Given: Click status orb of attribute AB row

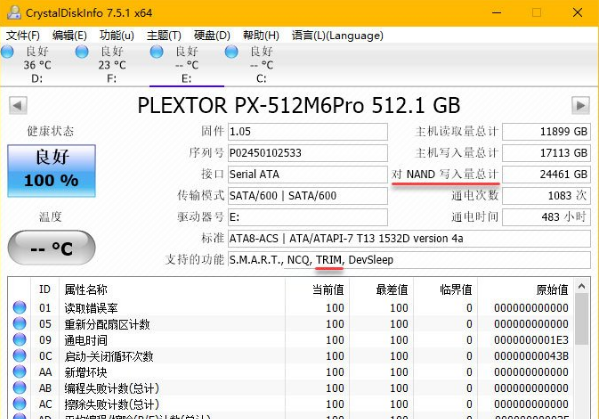Looking at the screenshot, I should tap(19, 388).
